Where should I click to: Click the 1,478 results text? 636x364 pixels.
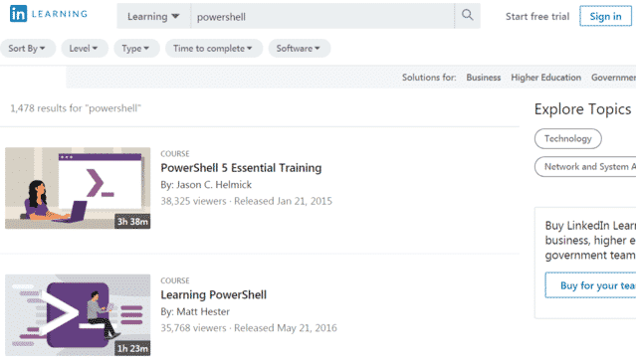(x=76, y=108)
